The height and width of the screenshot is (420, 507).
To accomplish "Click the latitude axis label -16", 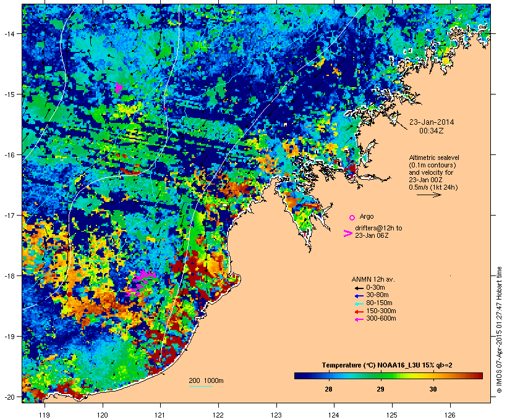I will point(9,155).
